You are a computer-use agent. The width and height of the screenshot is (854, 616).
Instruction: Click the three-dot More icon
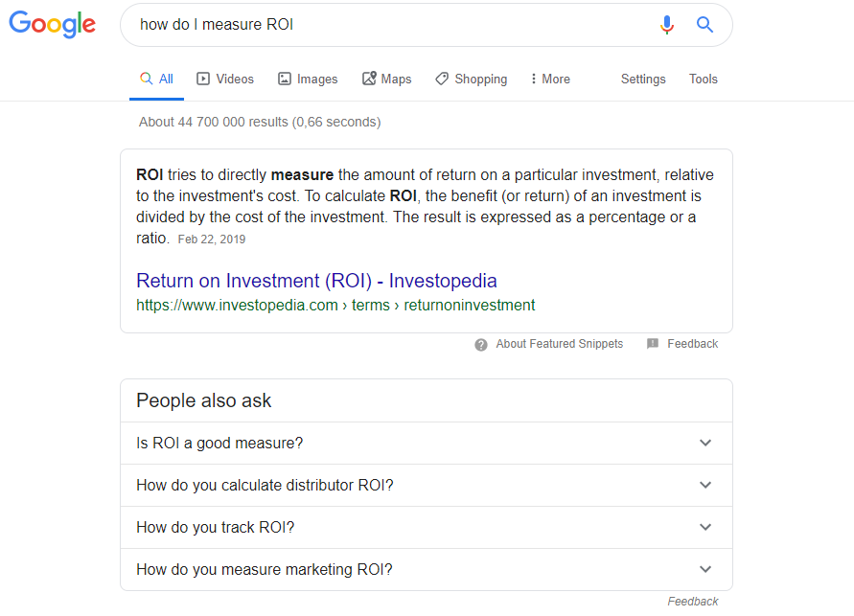(533, 79)
